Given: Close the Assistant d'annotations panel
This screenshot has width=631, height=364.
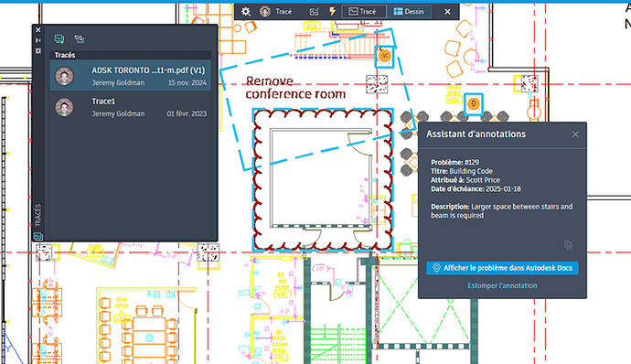Looking at the screenshot, I should pyautogui.click(x=575, y=134).
